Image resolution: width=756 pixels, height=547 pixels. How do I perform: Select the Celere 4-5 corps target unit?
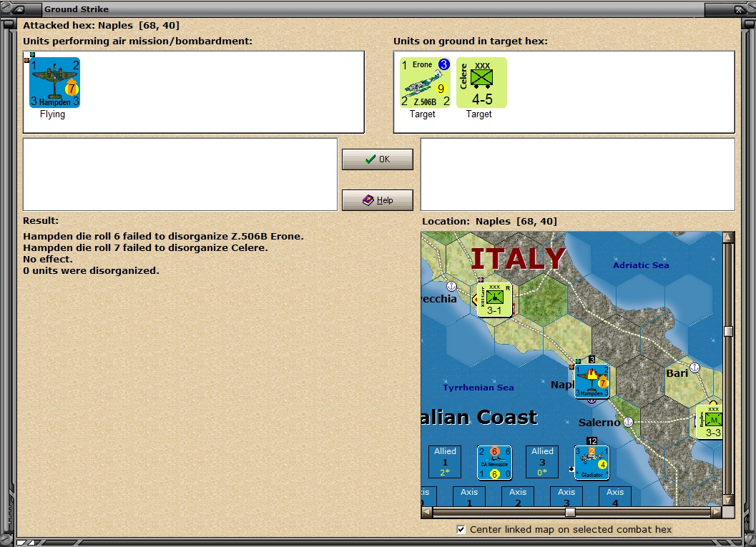click(481, 82)
